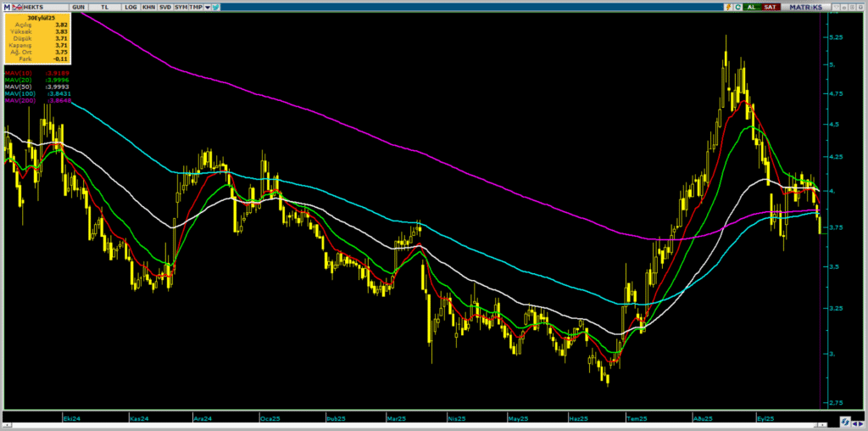The width and height of the screenshot is (868, 431).
Task: Open the SYM menu item
Action: pyautogui.click(x=181, y=6)
